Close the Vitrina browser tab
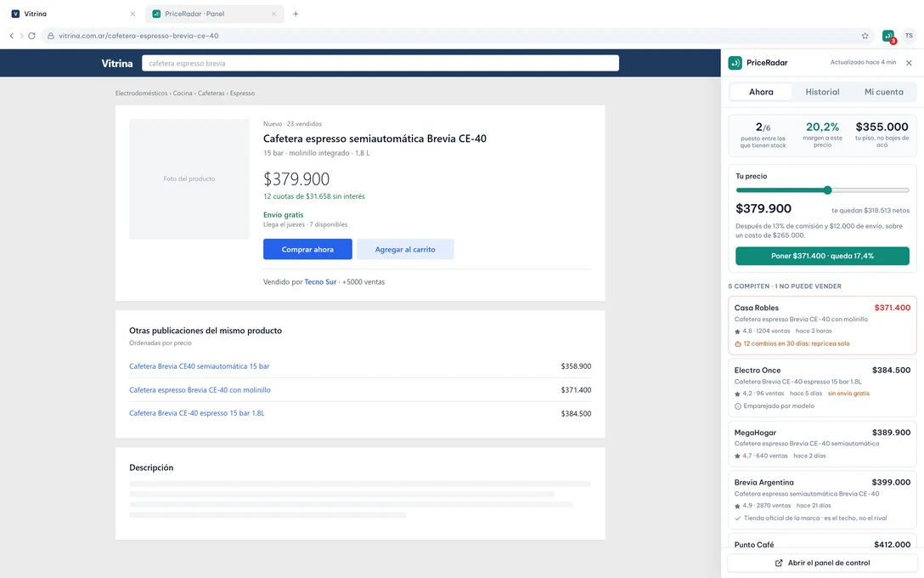924x578 pixels. [132, 14]
